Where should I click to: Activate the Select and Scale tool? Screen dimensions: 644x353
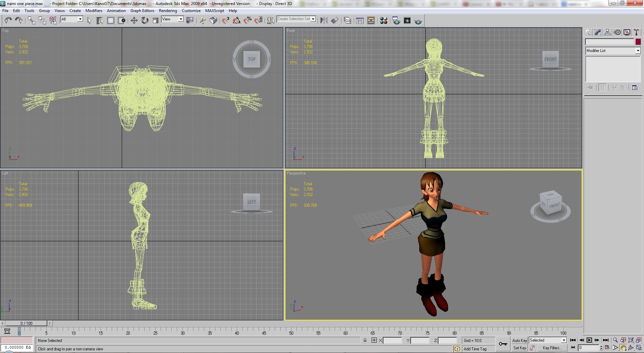(x=155, y=21)
